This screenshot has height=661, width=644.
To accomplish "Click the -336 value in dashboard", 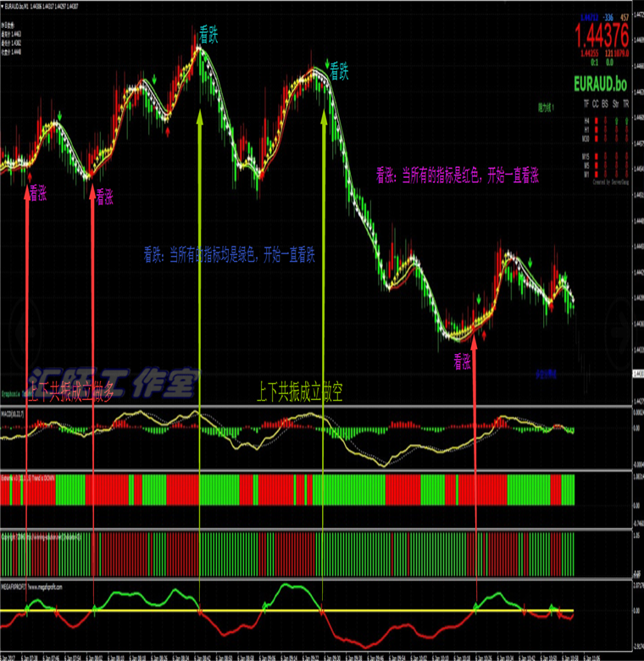I will tap(608, 18).
